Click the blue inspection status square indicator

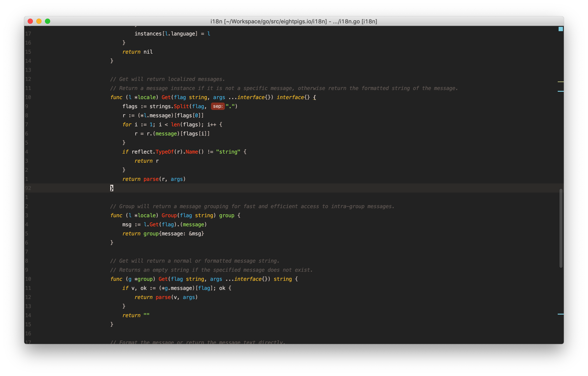point(561,29)
